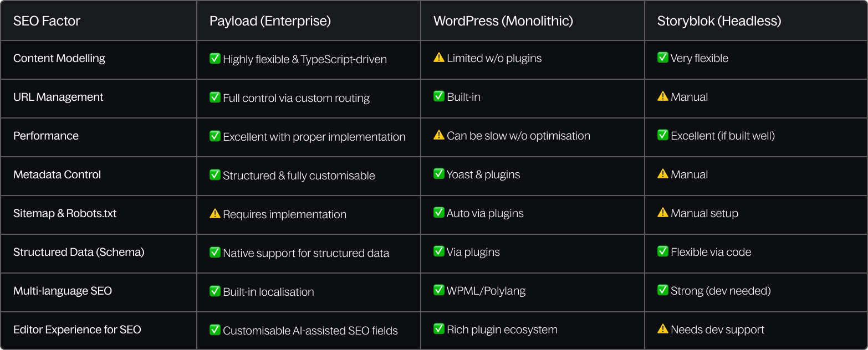Click the Storyblok (Headless) column header
868x350 pixels.
click(x=719, y=21)
